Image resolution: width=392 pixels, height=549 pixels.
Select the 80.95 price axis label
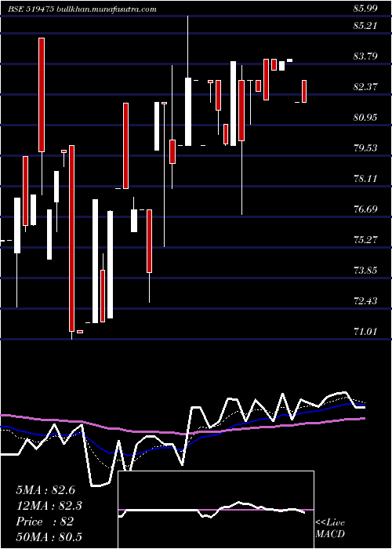(365, 118)
